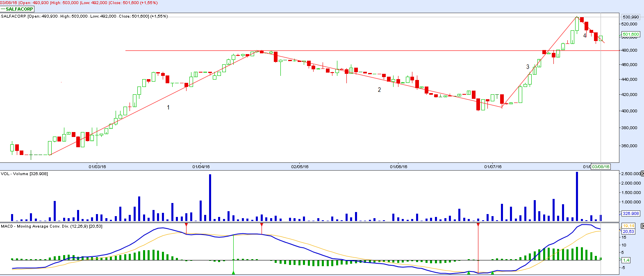
Task: Click the 360,000 price axis label
Action: [x=630, y=146]
